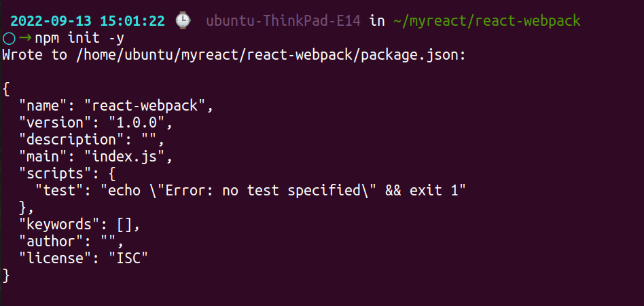Click the hostname ubuntu-ThinkPad-E14
The image size is (644, 306).
[283, 21]
